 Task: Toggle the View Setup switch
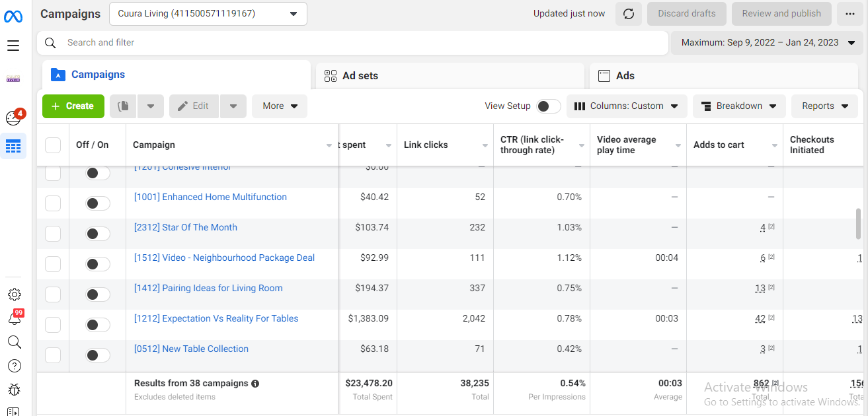click(548, 106)
